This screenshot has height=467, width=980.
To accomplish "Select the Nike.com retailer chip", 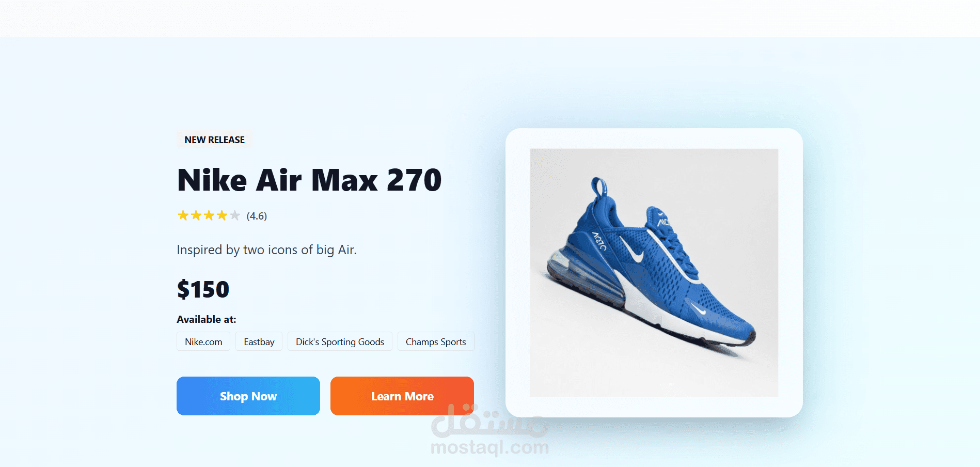I will pos(203,341).
